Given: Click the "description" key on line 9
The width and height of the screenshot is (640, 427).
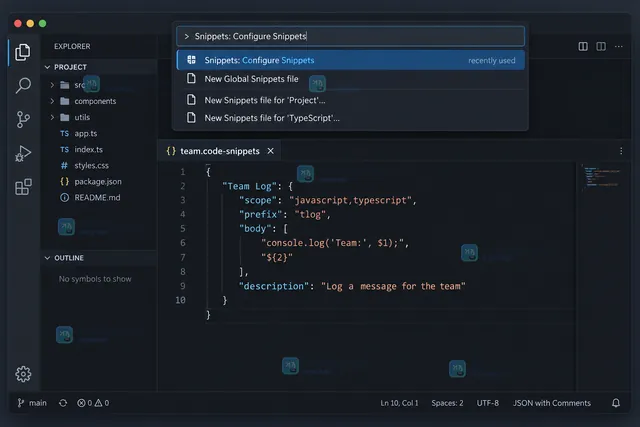Looking at the screenshot, I should point(274,286).
